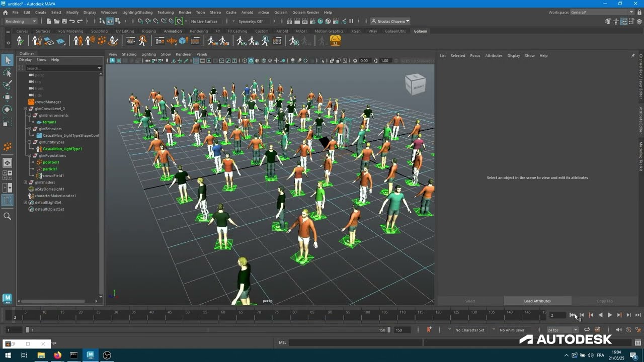Toggle the Outliner layout icon
This screenshot has width=644, height=362.
click(x=7, y=201)
